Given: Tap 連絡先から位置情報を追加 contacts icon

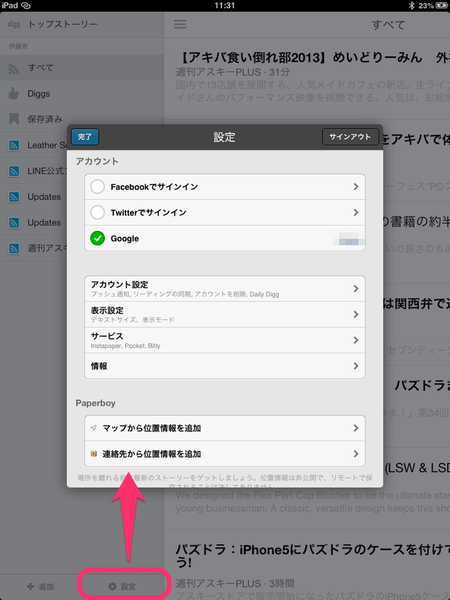Looking at the screenshot, I should pyautogui.click(x=94, y=454).
